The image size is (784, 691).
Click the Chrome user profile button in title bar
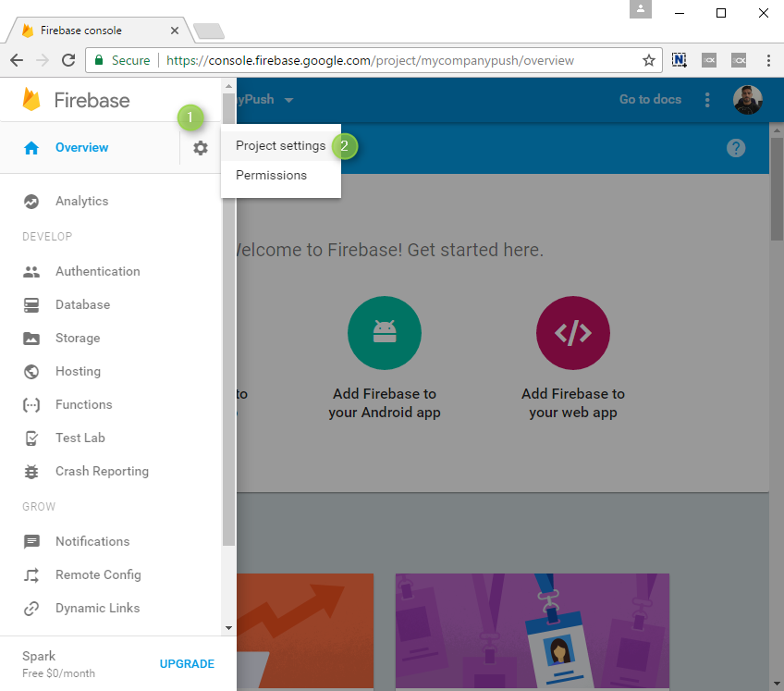641,9
